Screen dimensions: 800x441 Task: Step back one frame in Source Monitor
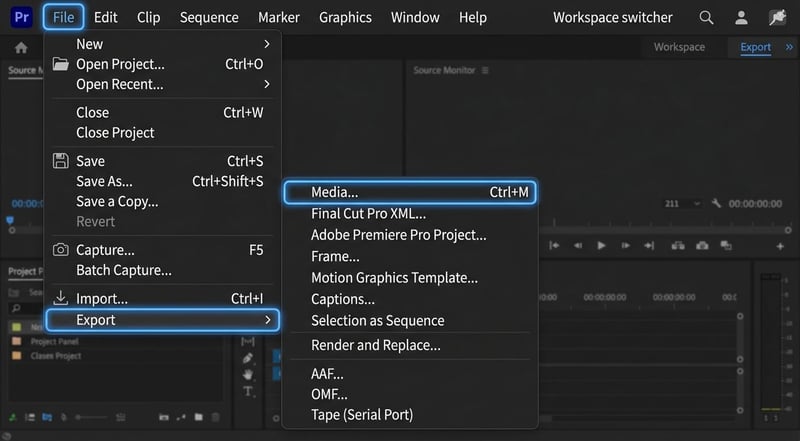click(x=578, y=246)
